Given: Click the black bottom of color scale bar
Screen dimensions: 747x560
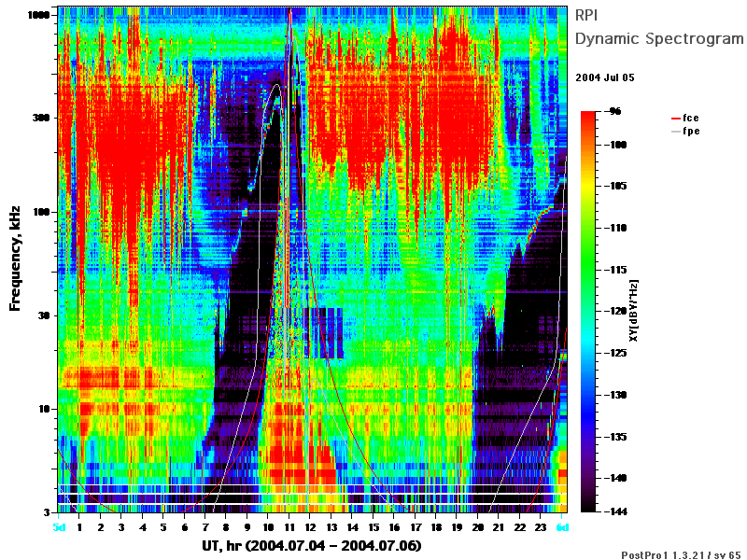Looking at the screenshot, I should pos(588,508).
